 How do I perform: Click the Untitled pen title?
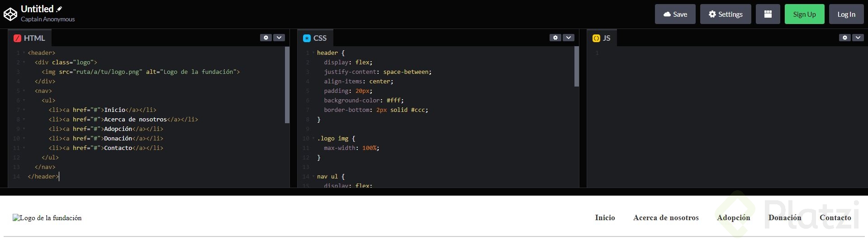[37, 9]
